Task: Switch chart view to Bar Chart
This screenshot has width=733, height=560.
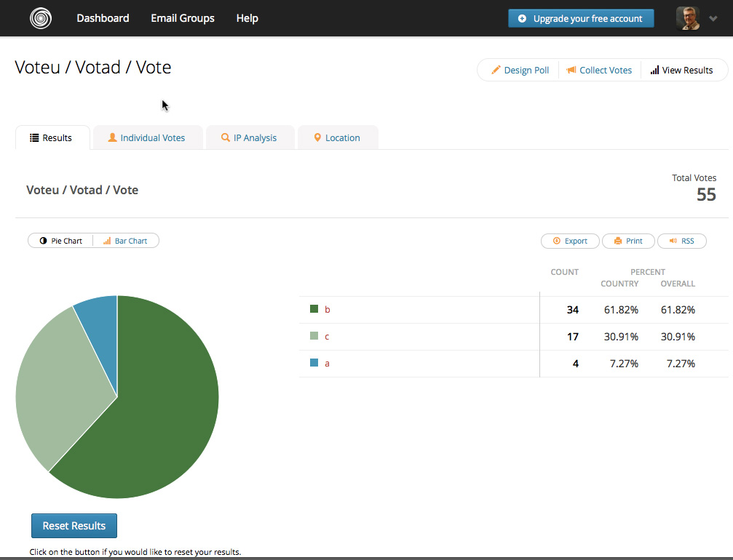Action: [125, 241]
